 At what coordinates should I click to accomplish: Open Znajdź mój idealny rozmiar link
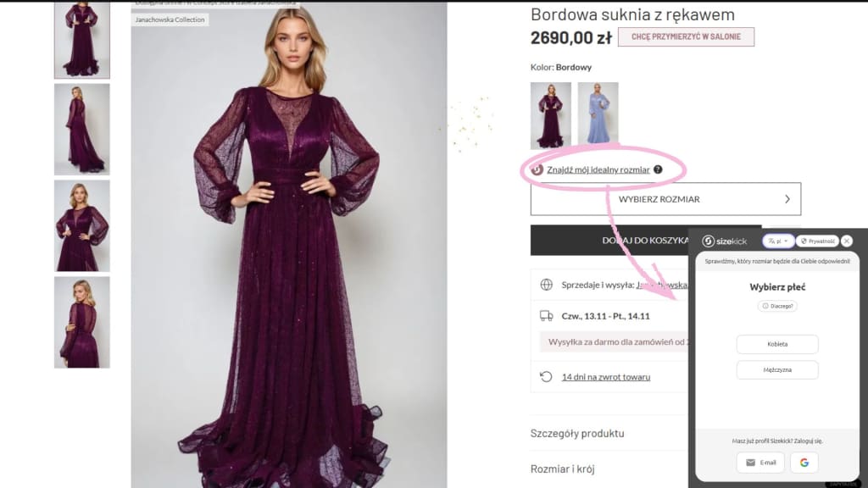[x=598, y=169]
